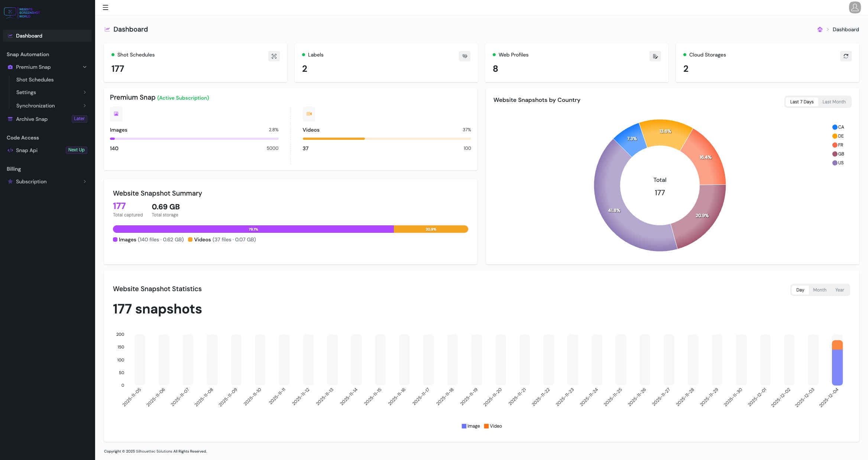Image resolution: width=868 pixels, height=460 pixels.
Task: Switch statistics view to Year
Action: point(839,290)
